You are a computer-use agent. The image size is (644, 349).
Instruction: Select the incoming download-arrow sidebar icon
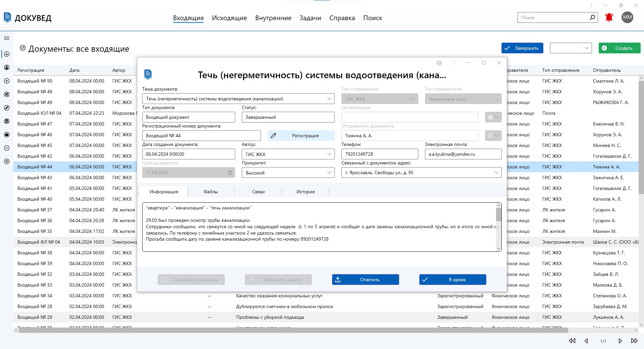7,54
